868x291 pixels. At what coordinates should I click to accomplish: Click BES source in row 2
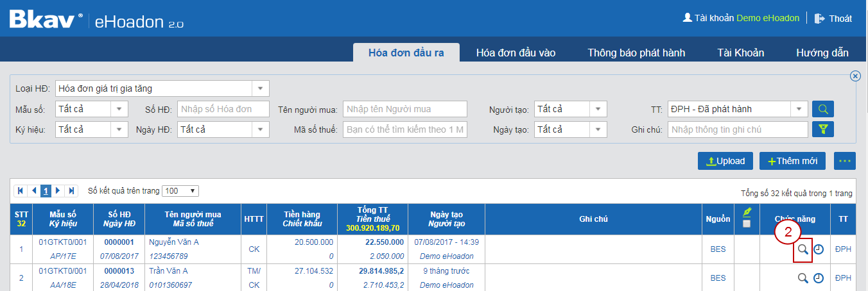click(x=718, y=278)
